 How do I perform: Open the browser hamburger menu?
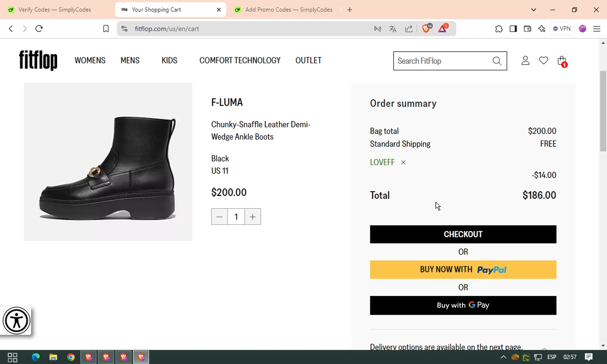597,29
